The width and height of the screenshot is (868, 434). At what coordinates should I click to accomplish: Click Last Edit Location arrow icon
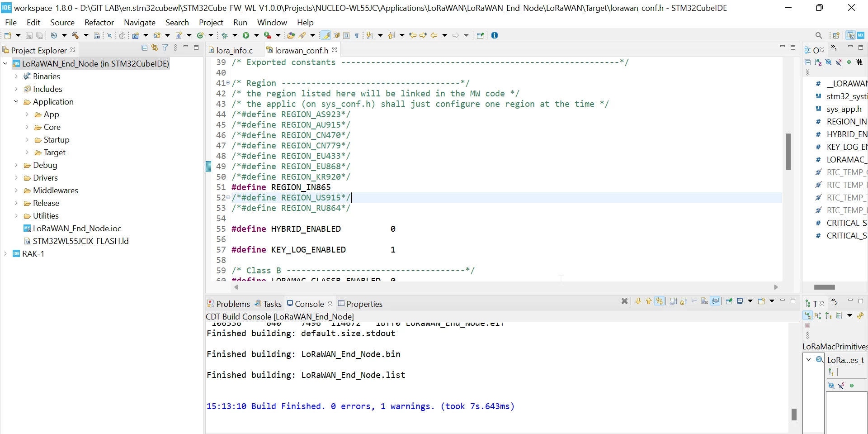pos(412,35)
